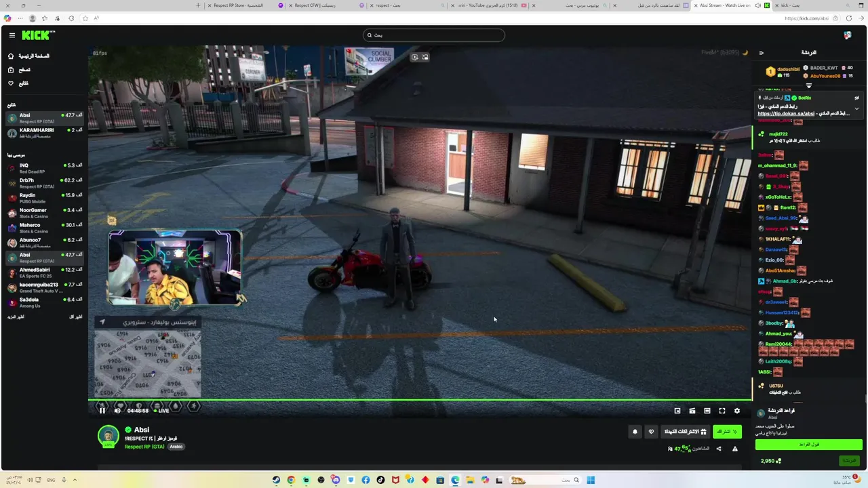Expand show more recommended channels
Screen dimensions: 868x488
[x=16, y=317]
